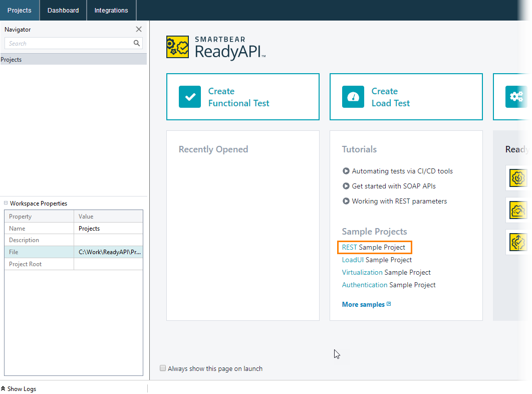The image size is (532, 394).
Task: Open Get started with SOAP APIs tutorial
Action: [394, 186]
